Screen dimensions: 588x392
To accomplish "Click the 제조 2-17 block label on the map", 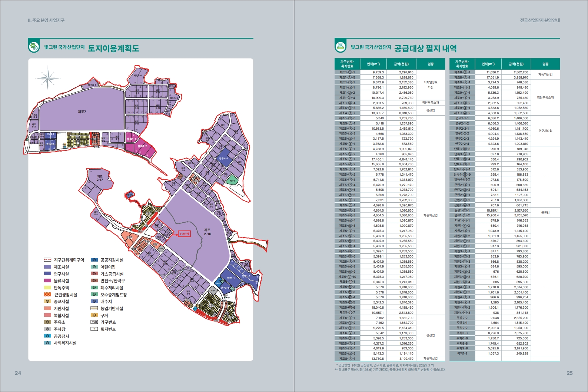I will 100,178.
